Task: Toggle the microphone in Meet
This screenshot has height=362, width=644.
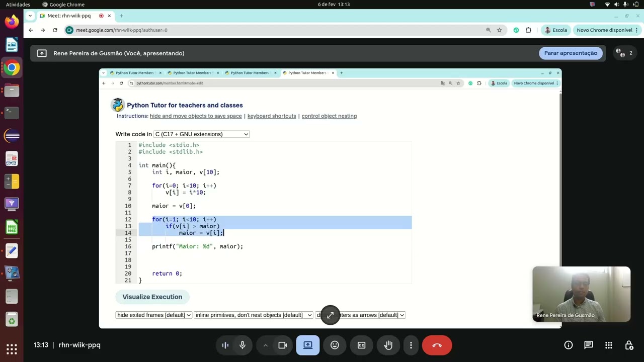Action: coord(243,345)
